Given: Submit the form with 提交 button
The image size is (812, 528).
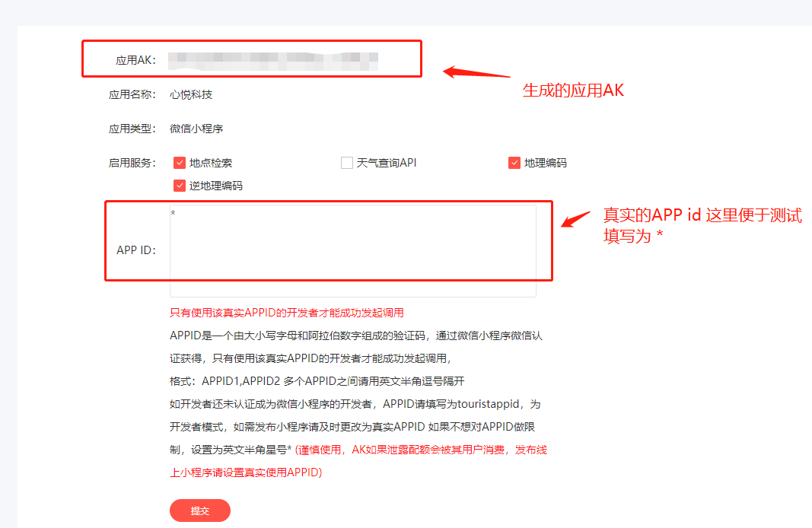Looking at the screenshot, I should (x=200, y=511).
